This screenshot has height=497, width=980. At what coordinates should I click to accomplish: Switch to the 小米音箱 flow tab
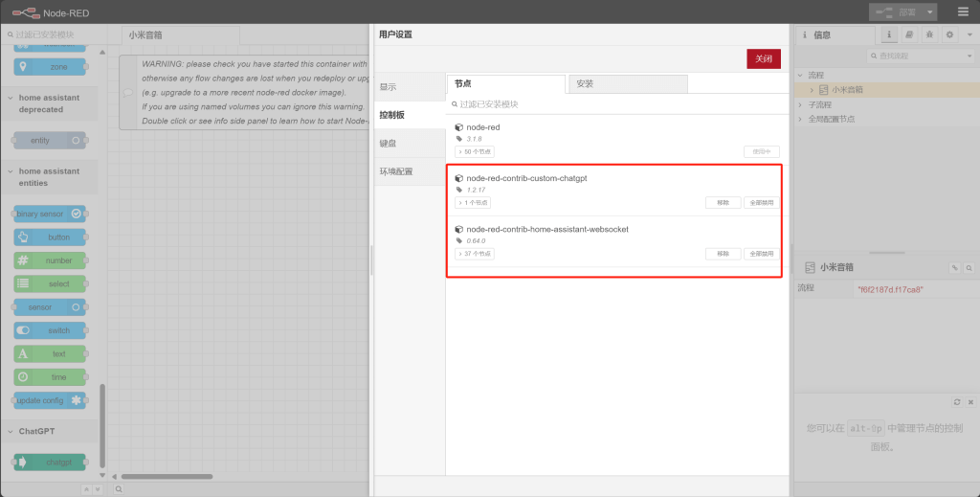(180, 35)
